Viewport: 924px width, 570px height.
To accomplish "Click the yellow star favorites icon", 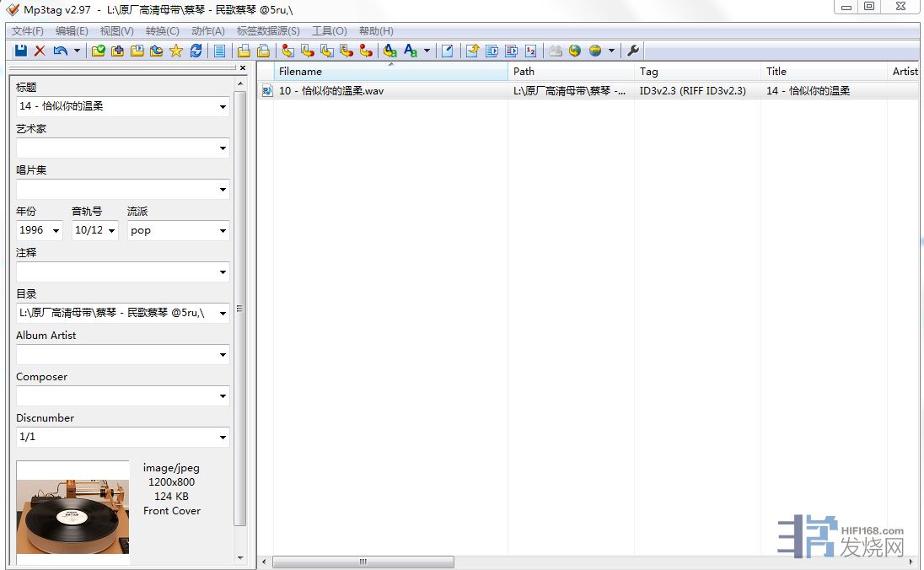I will pos(176,51).
